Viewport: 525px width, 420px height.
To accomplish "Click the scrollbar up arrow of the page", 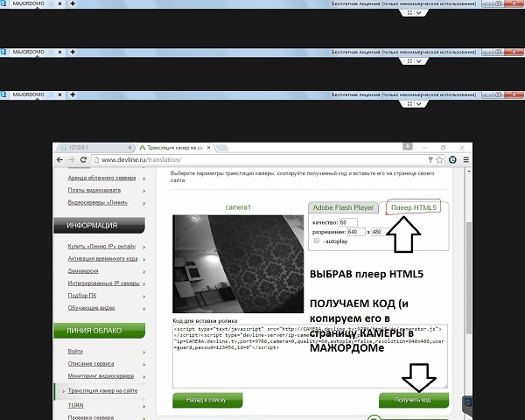I will point(469,171).
